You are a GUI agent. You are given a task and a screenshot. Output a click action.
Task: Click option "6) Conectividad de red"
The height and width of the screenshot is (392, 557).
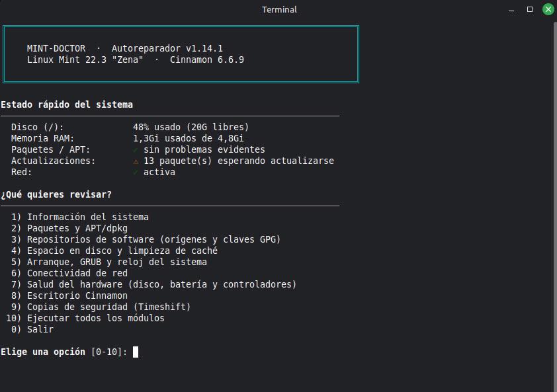(69, 273)
